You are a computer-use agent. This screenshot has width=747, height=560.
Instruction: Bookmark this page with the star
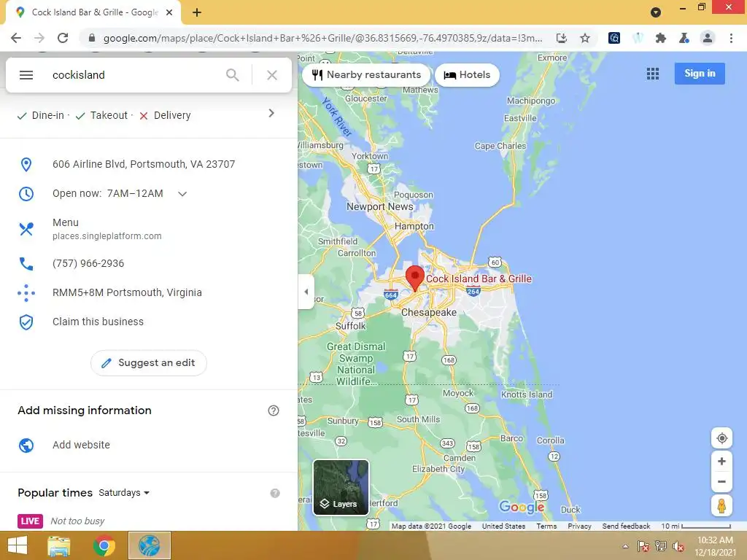(585, 38)
